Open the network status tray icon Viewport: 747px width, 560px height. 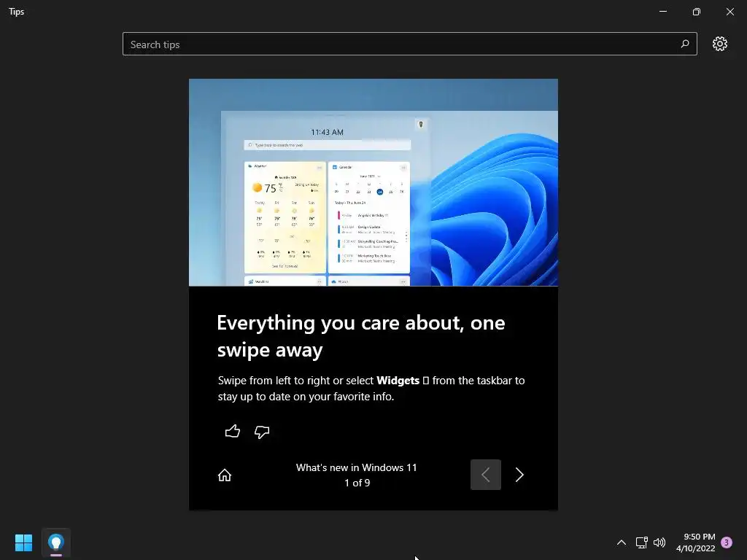[x=641, y=542]
